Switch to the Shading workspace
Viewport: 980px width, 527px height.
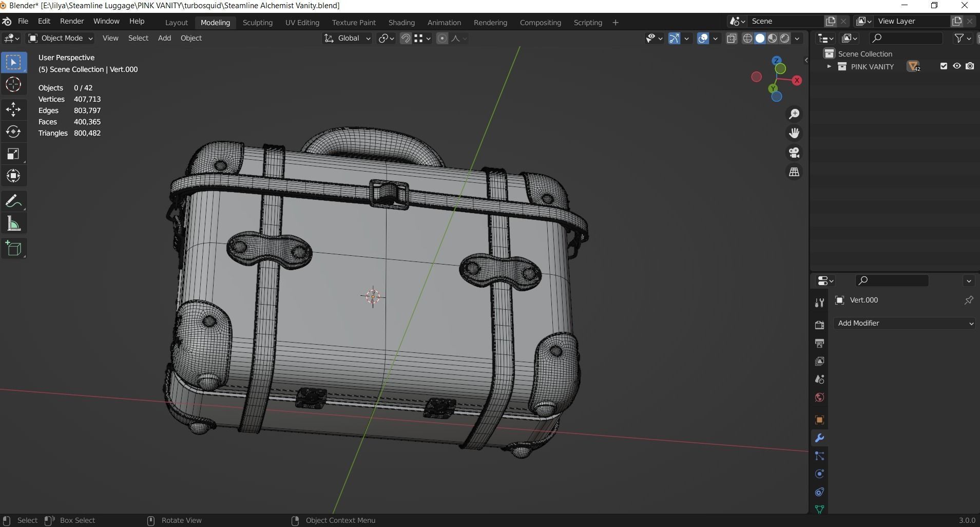pos(401,23)
